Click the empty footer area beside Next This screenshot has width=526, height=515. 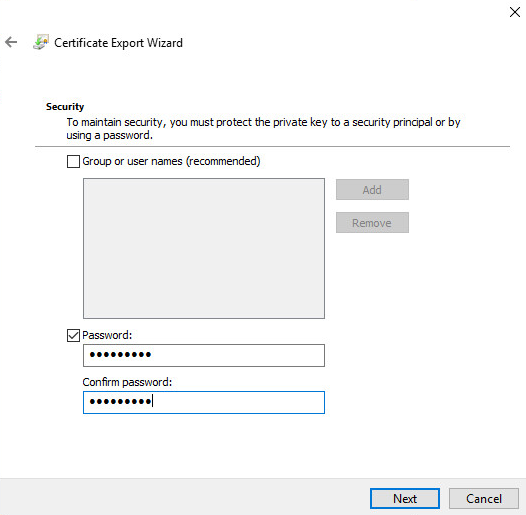coord(185,497)
